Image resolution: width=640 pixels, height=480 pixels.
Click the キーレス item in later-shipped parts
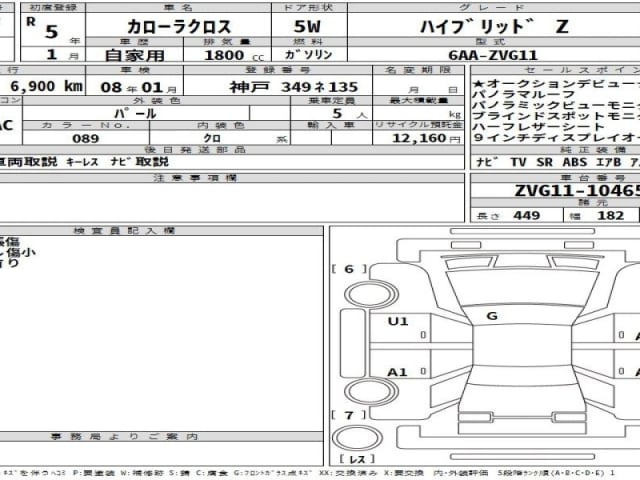pos(82,162)
